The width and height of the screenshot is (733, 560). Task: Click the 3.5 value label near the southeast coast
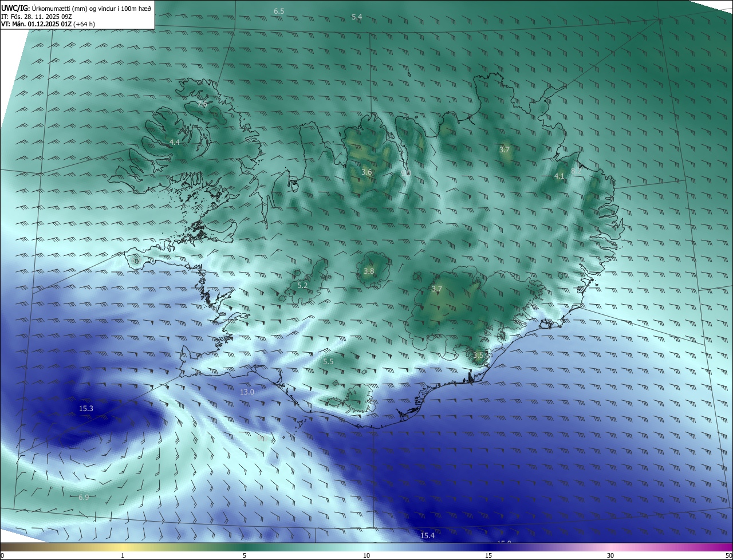click(x=479, y=355)
